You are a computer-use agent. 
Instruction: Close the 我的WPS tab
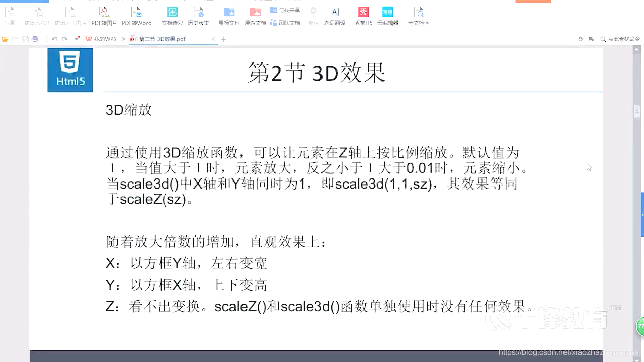(x=124, y=39)
